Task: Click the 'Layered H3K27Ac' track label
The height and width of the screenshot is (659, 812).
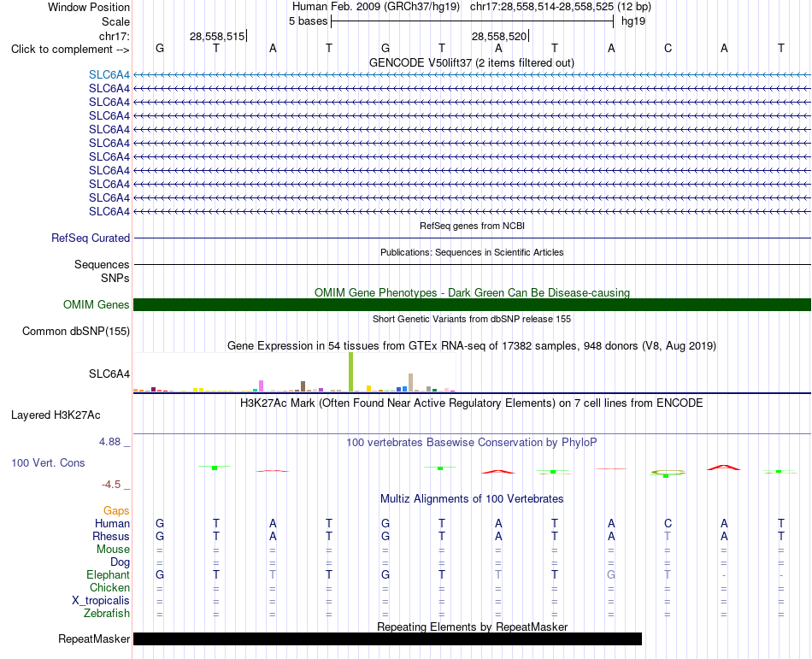Action: coord(56,415)
